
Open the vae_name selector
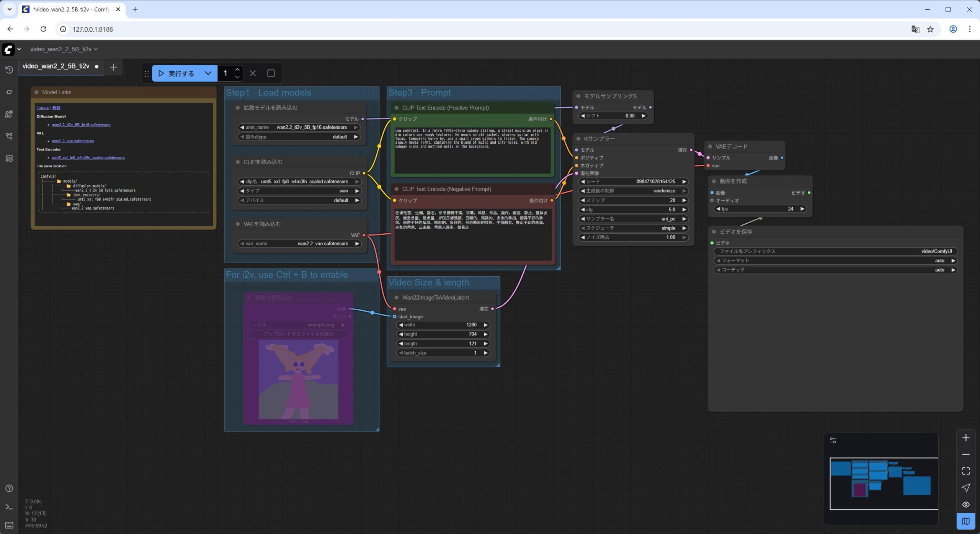[300, 244]
